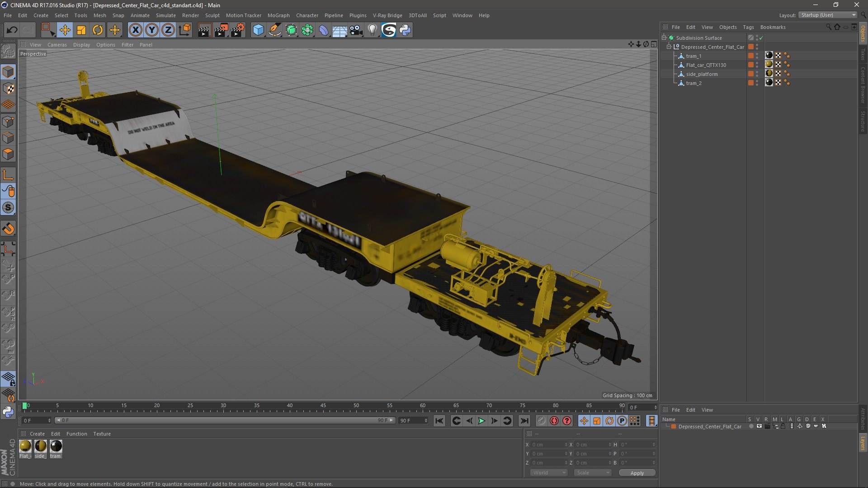The image size is (868, 488).
Task: Open the Objects tab on right edge
Action: coord(863,33)
